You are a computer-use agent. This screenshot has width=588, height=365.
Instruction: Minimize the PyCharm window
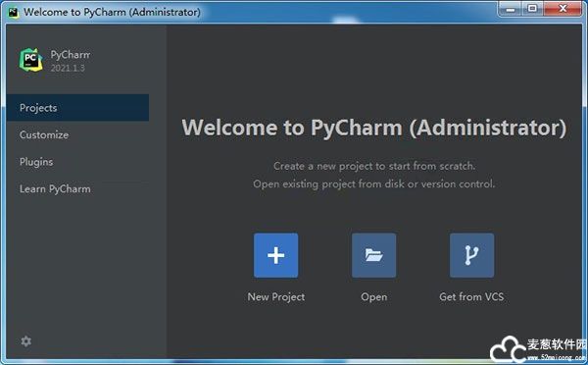pos(511,9)
